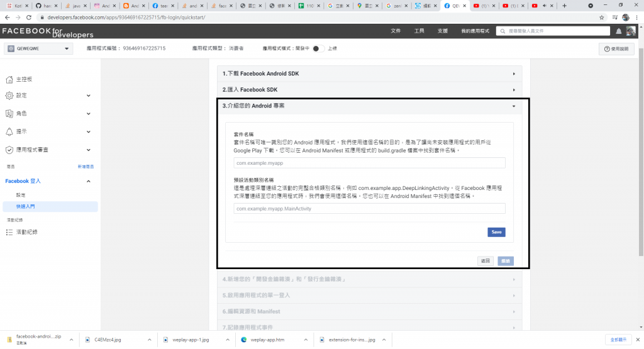Click the site lock icon in address bar
The image size is (644, 349).
[42, 17]
